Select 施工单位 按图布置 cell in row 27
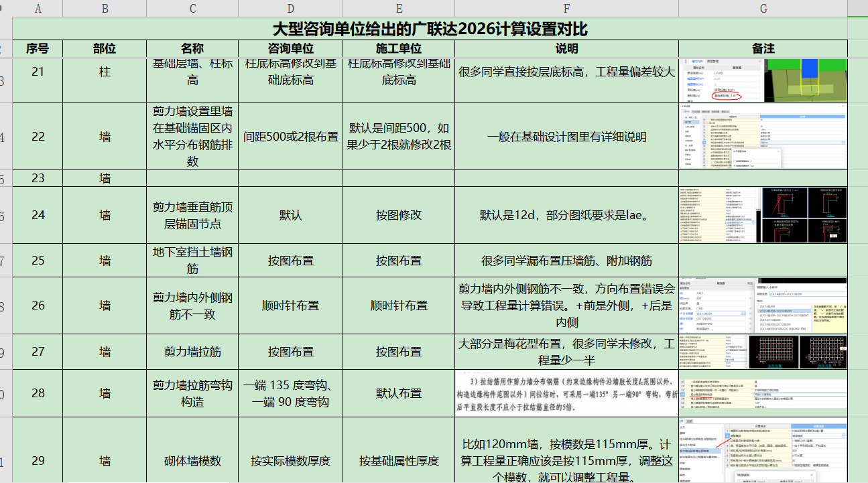The image size is (868, 483). point(399,352)
